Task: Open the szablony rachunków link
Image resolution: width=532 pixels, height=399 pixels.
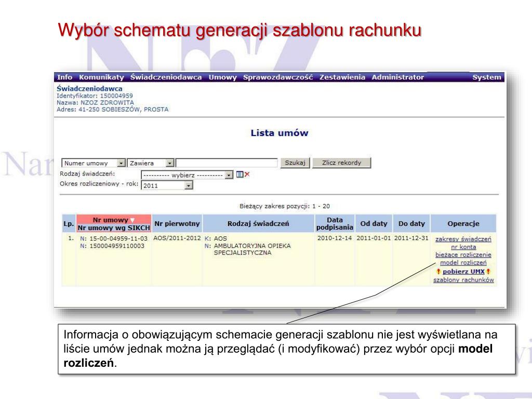Action: pyautogui.click(x=463, y=280)
